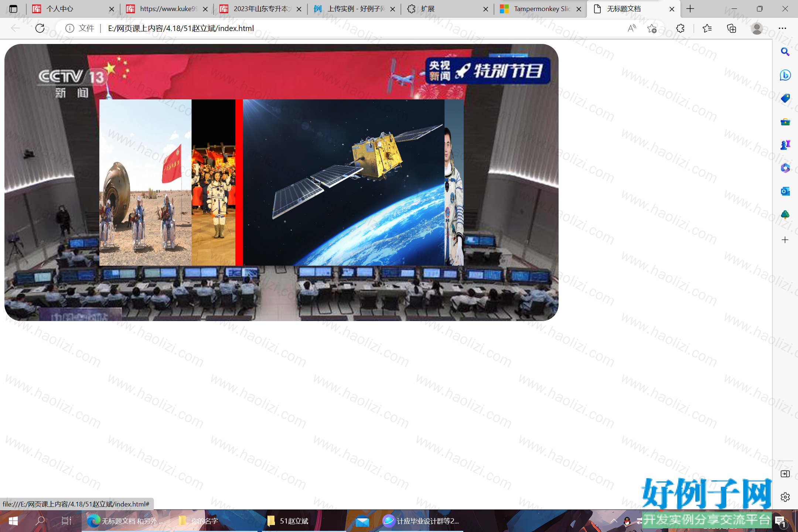Switch to the 个人中心 tab
This screenshot has width=798, height=532.
(x=73, y=9)
